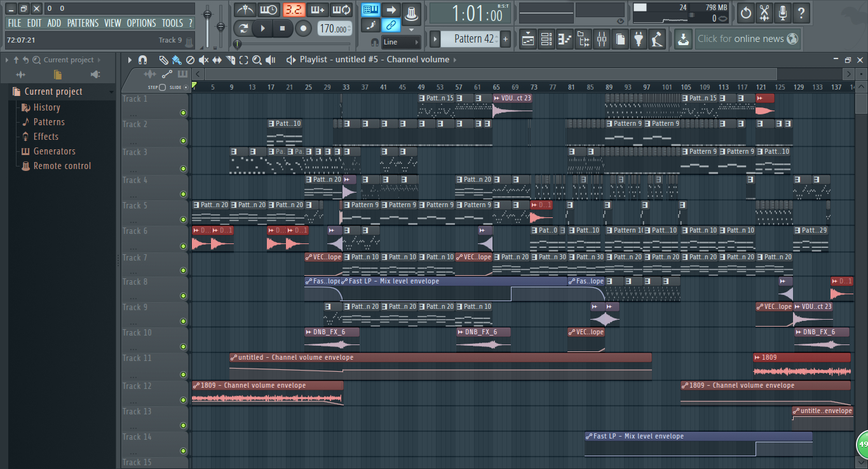The image size is (868, 469).
Task: Click the undo history circular arrow icon
Action: pos(745,12)
